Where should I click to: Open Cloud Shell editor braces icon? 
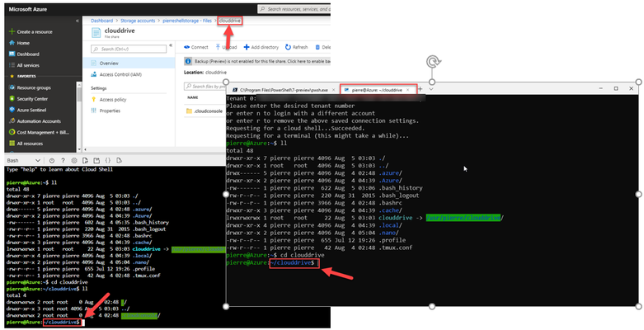tap(107, 160)
